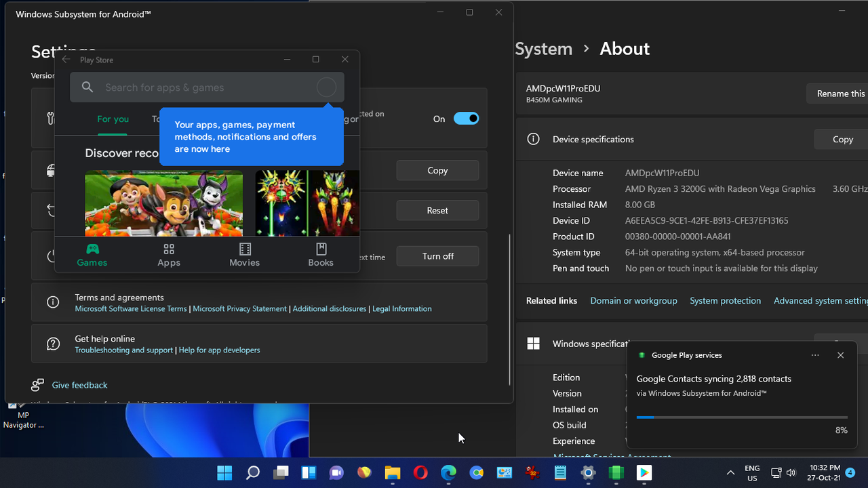Click Rename this PC button
The image size is (868, 488).
837,94
